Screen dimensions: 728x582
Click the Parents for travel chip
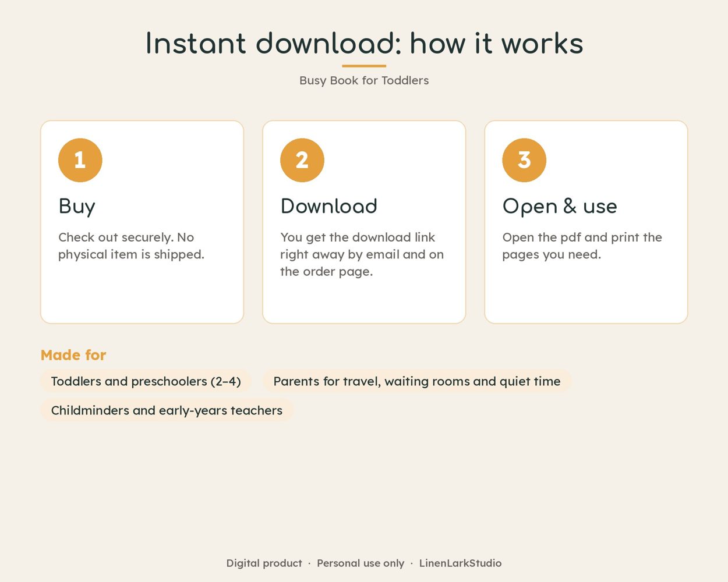(417, 381)
